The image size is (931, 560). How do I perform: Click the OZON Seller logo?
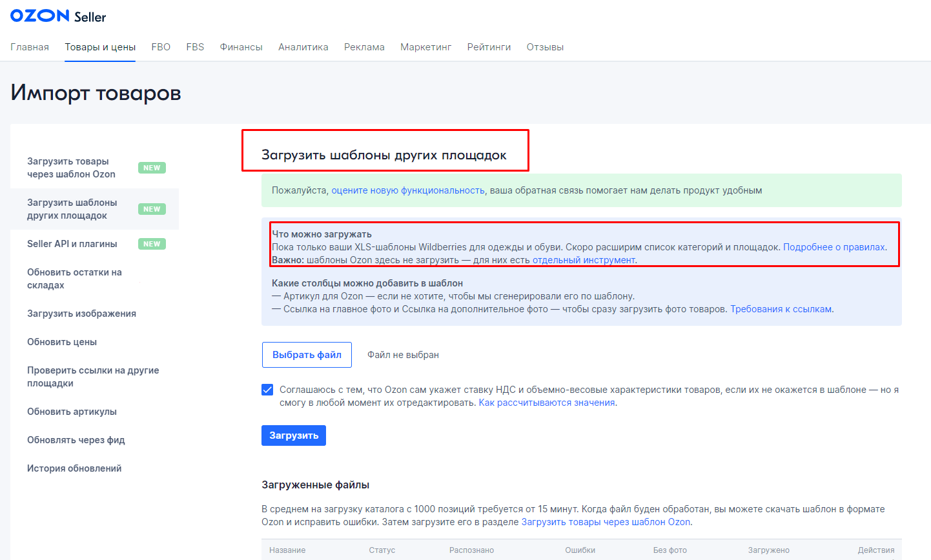pyautogui.click(x=58, y=16)
